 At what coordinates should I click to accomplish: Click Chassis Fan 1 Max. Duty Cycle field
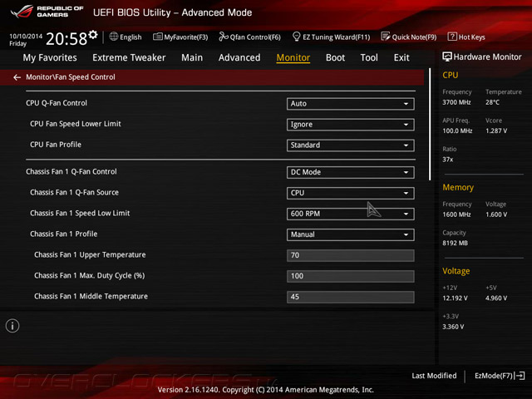351,276
